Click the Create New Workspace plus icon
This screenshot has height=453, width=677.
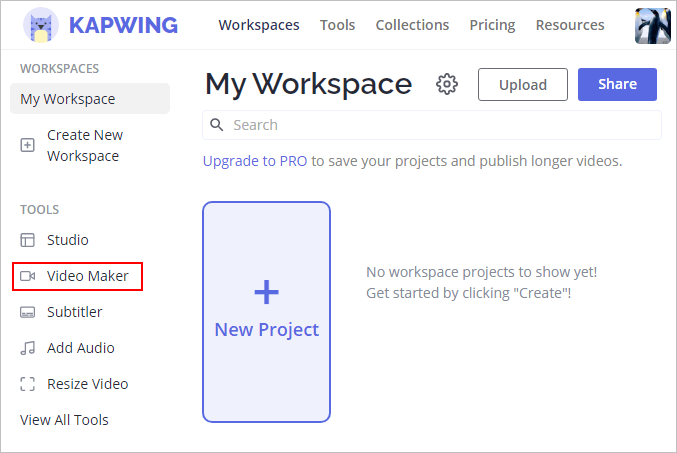pos(28,145)
